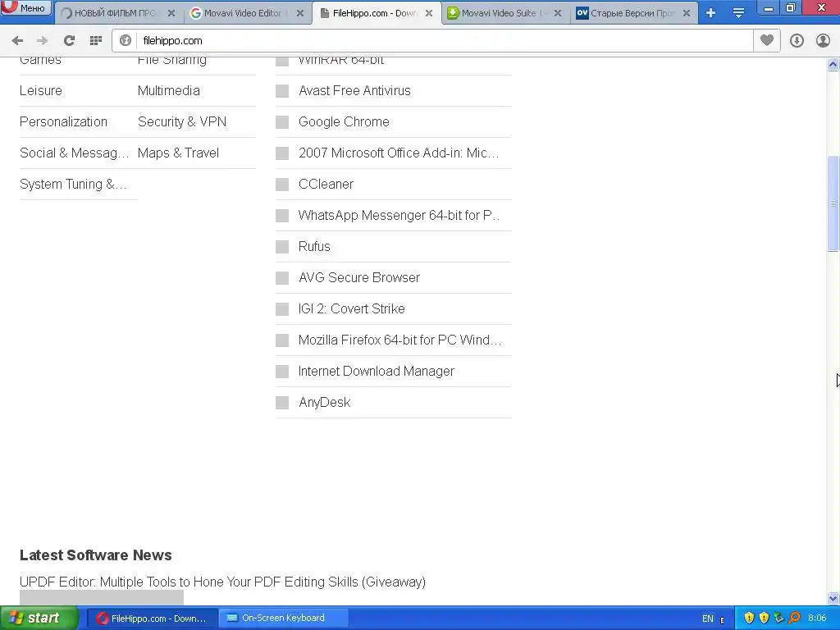
Task: Open 2007 Microsoft Office Add-in link
Action: tap(399, 153)
